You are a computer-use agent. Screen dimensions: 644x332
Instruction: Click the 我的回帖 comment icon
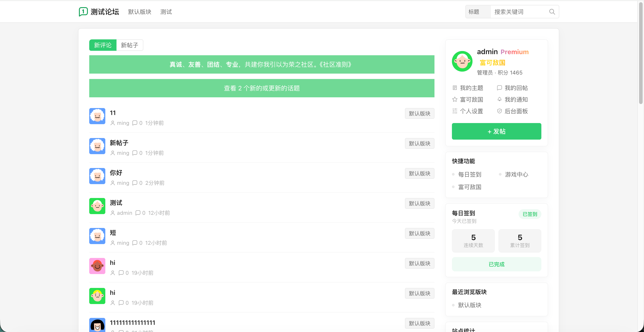[x=499, y=88]
